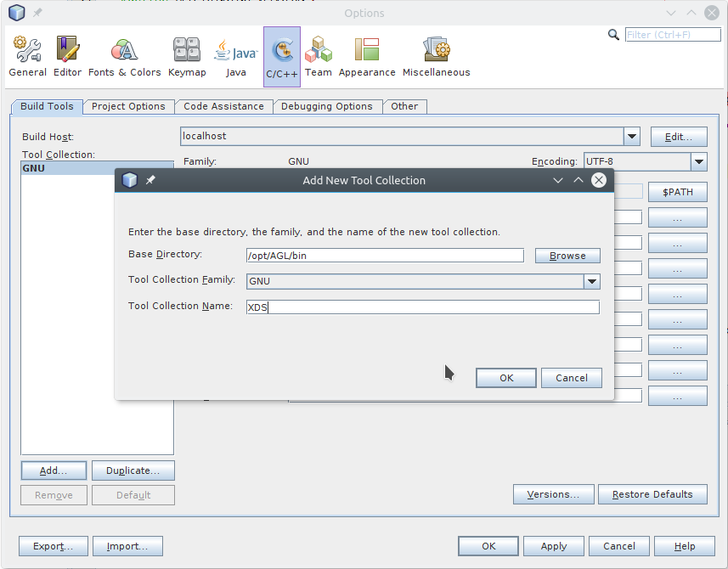728x569 pixels.
Task: Open the Editor options category
Action: pyautogui.click(x=67, y=57)
